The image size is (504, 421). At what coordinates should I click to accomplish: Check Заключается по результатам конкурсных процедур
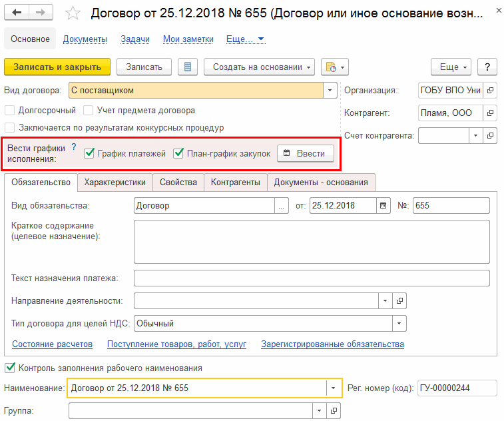click(x=9, y=128)
